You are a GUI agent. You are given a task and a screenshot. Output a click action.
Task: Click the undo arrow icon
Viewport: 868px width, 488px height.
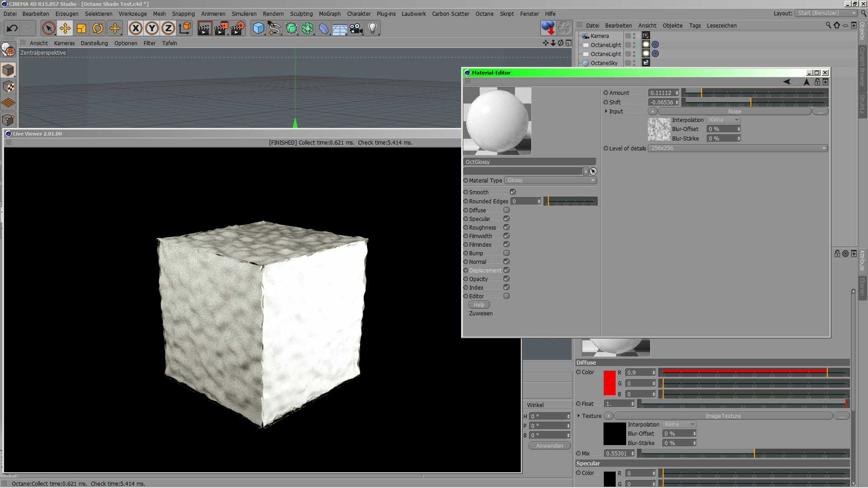click(12, 28)
